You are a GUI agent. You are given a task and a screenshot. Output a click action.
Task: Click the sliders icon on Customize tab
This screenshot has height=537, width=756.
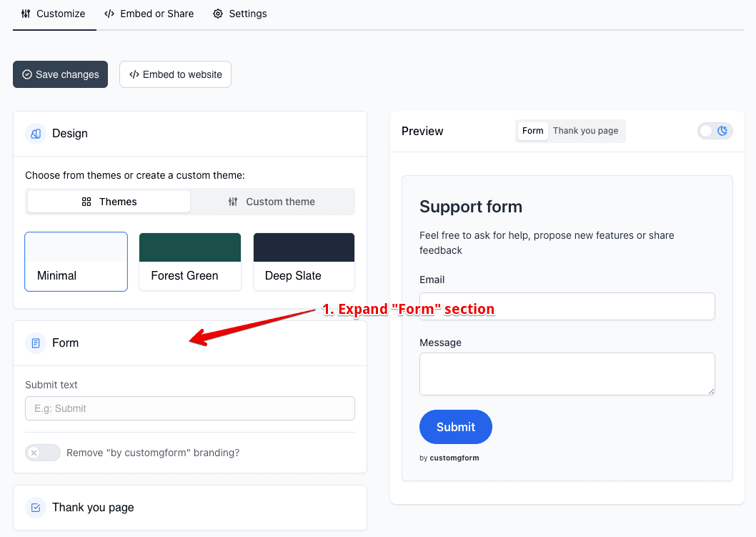[x=26, y=14]
